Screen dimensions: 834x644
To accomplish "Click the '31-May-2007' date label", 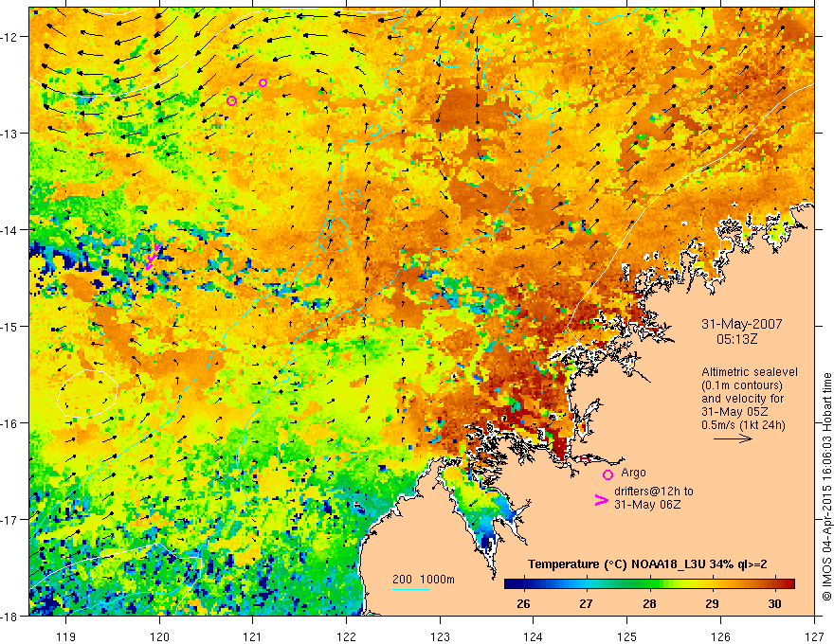I will (742, 324).
